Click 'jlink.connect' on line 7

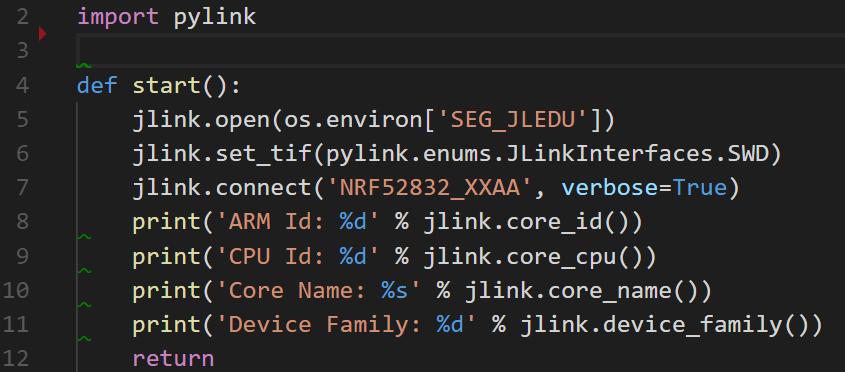(221, 188)
